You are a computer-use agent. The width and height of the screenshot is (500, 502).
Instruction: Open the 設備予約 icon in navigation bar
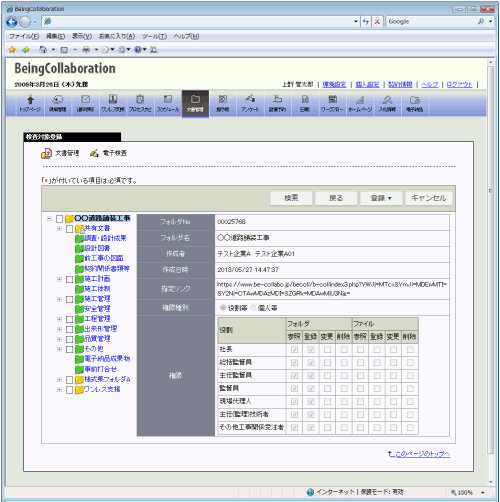pos(277,99)
